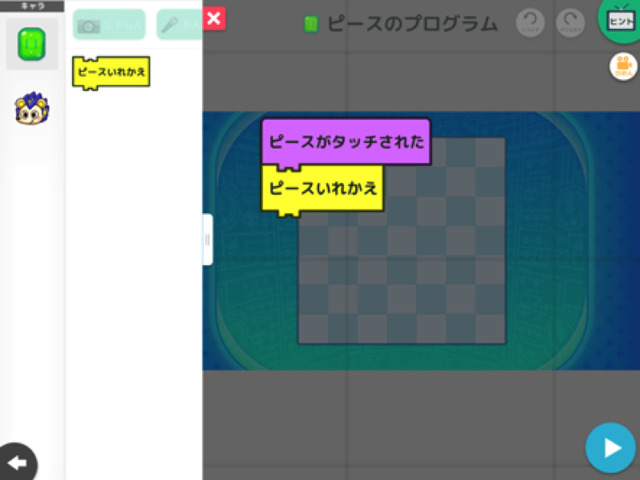This screenshot has width=640, height=480.
Task: Go back with the arrow button
Action: (17, 462)
